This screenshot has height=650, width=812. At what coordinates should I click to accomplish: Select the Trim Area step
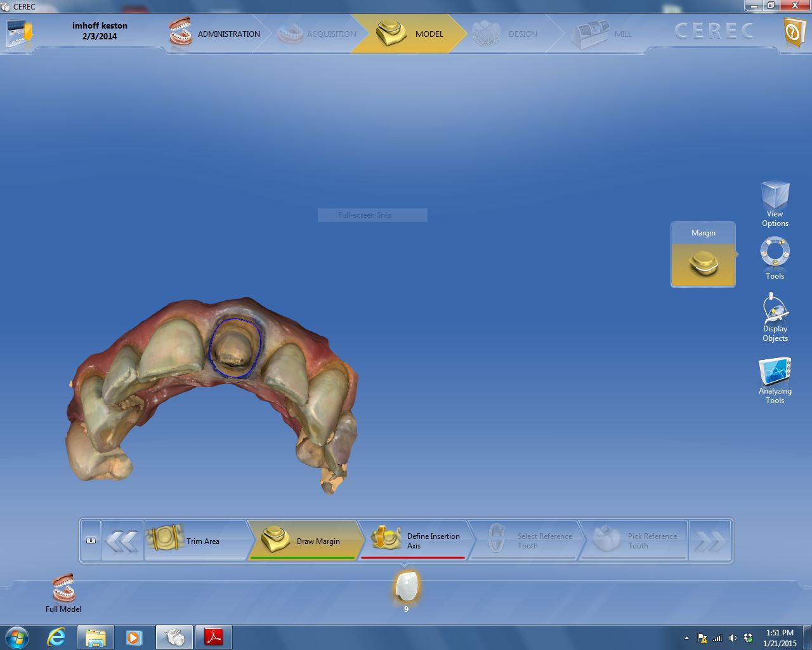pyautogui.click(x=194, y=541)
